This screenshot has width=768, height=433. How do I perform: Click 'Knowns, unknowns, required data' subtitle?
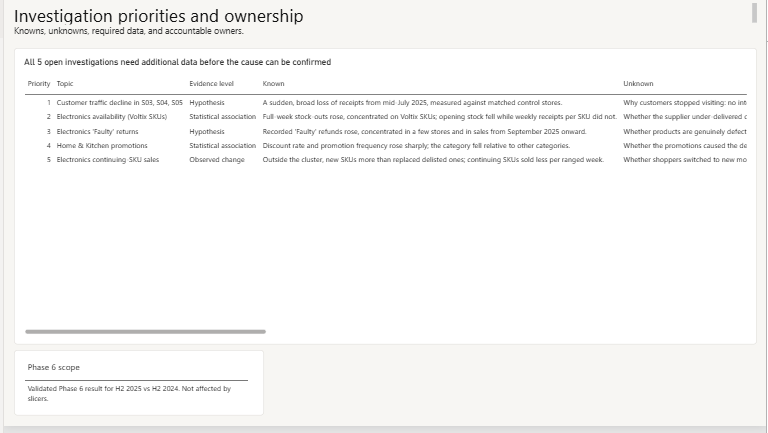click(129, 31)
